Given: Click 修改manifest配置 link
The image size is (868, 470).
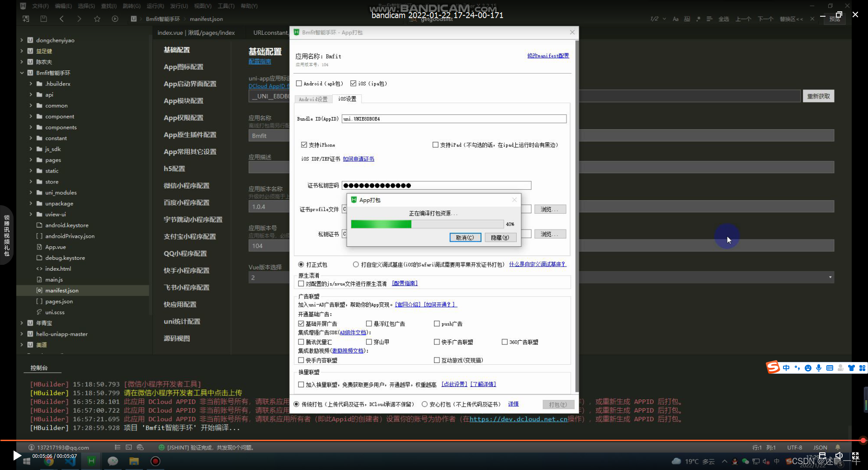Looking at the screenshot, I should click(x=548, y=56).
